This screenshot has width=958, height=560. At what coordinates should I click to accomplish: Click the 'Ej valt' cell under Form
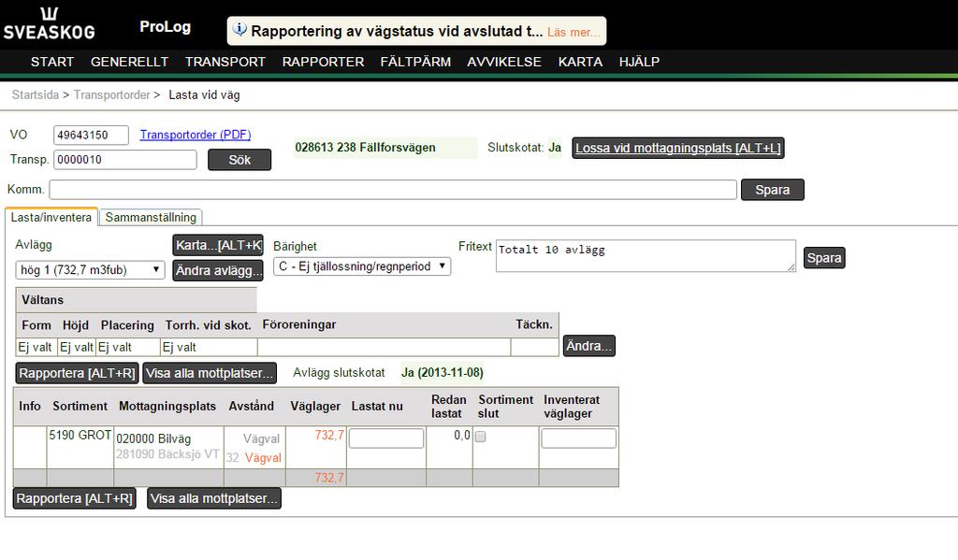(35, 347)
